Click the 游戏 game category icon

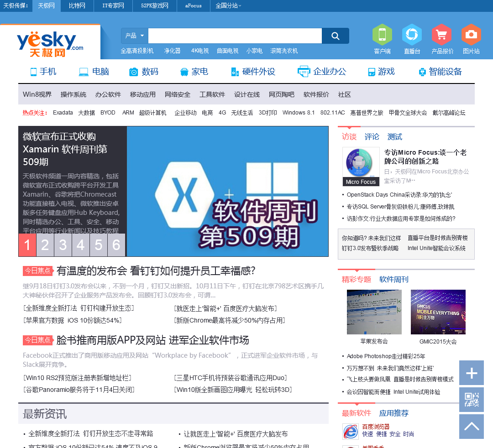tap(372, 72)
